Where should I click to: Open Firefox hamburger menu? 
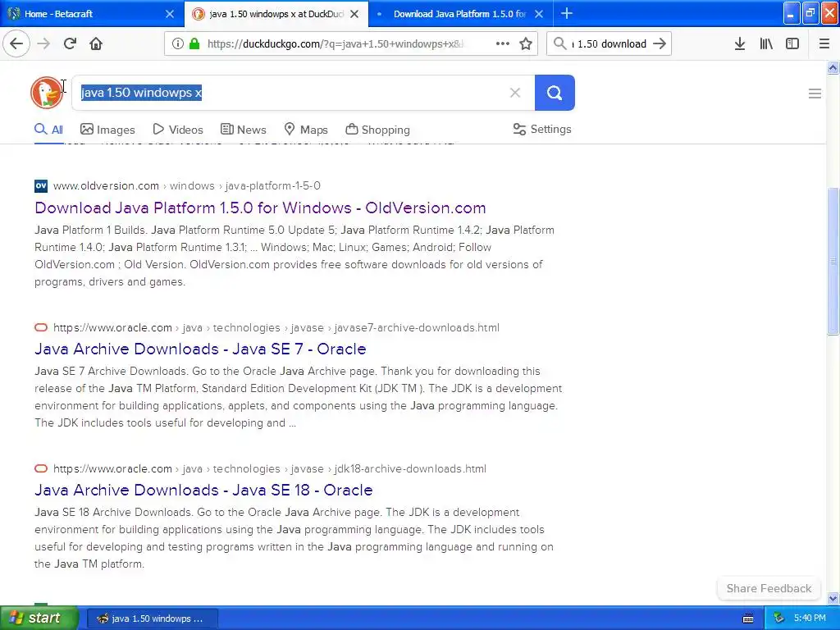coord(824,43)
